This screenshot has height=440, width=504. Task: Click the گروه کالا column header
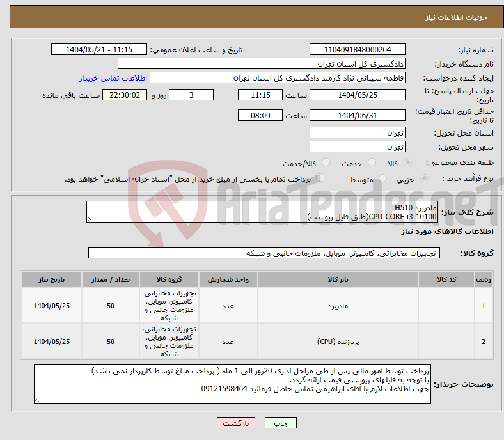pos(169,279)
